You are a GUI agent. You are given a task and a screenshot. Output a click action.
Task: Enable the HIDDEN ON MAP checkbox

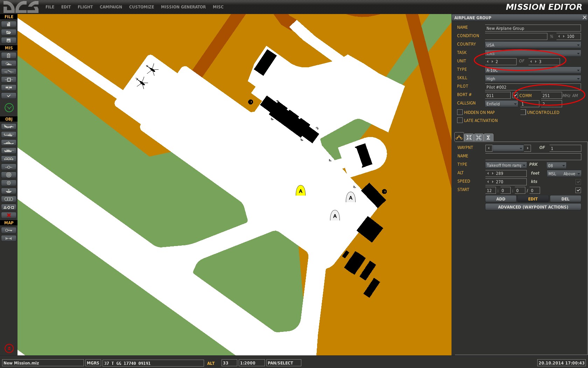460,112
